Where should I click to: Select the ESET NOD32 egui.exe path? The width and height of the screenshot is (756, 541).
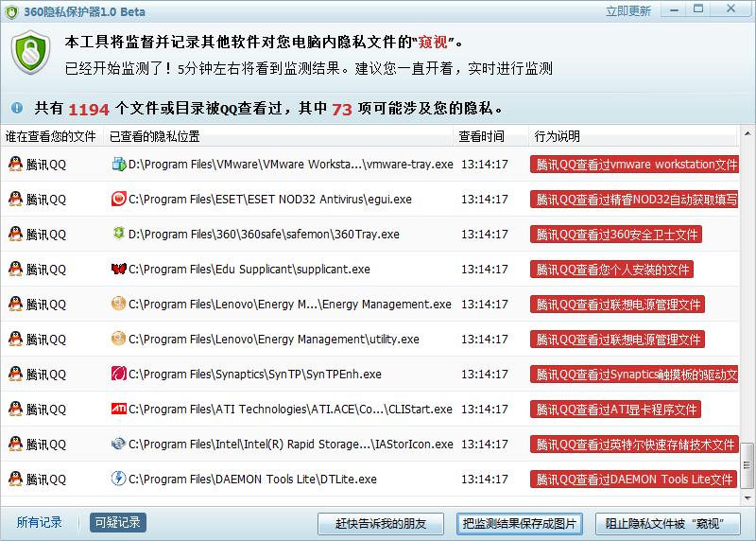[x=270, y=199]
